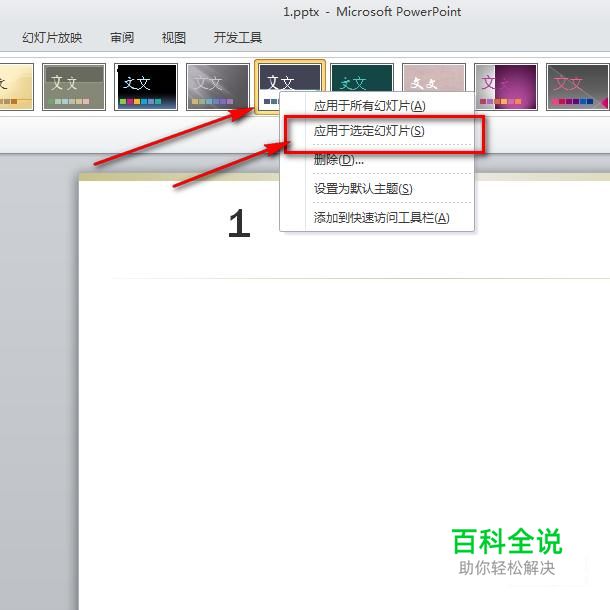Pick the olive-gray theme thumbnail
610x610 pixels.
74,87
